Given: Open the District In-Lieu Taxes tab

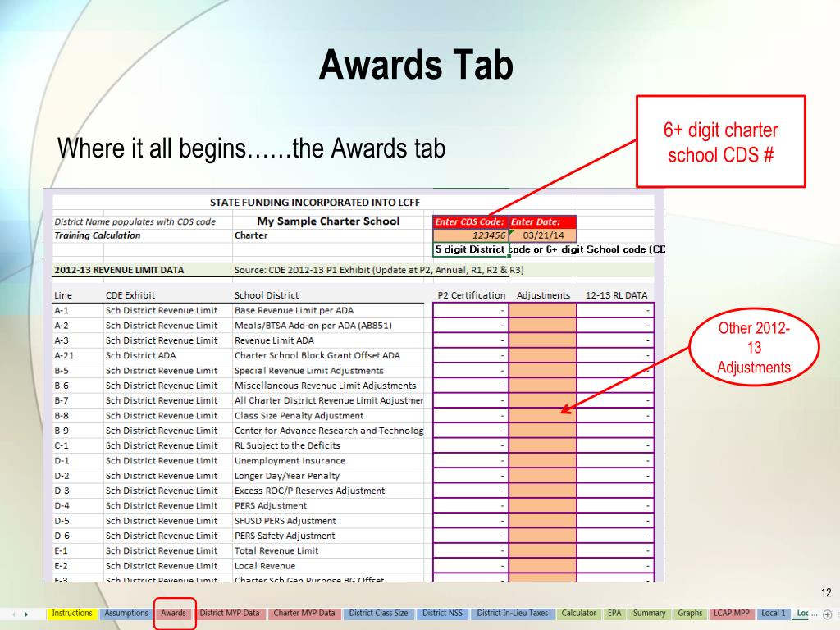Looking at the screenshot, I should tap(512, 614).
